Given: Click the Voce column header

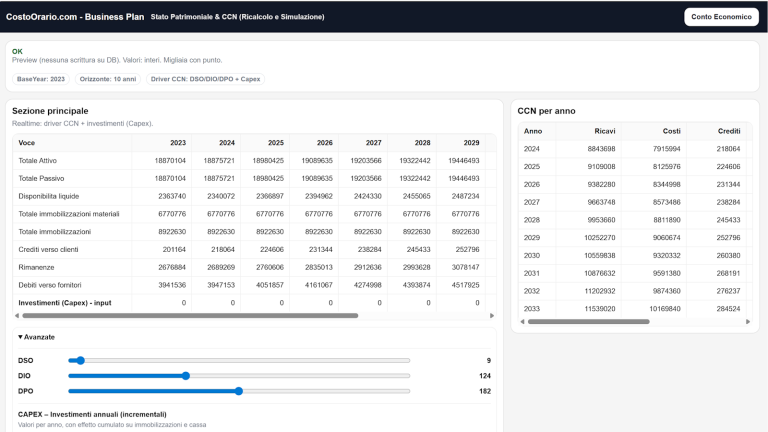Looking at the screenshot, I should pyautogui.click(x=27, y=143).
